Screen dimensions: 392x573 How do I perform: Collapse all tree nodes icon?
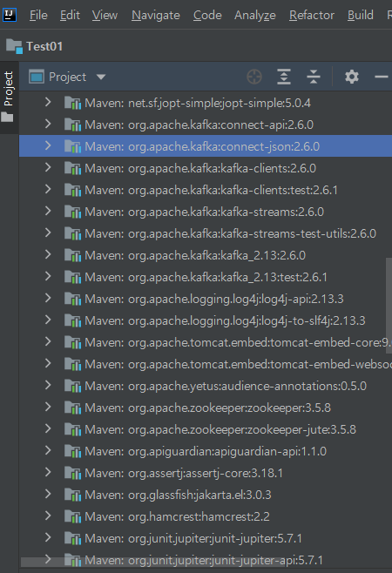(314, 77)
